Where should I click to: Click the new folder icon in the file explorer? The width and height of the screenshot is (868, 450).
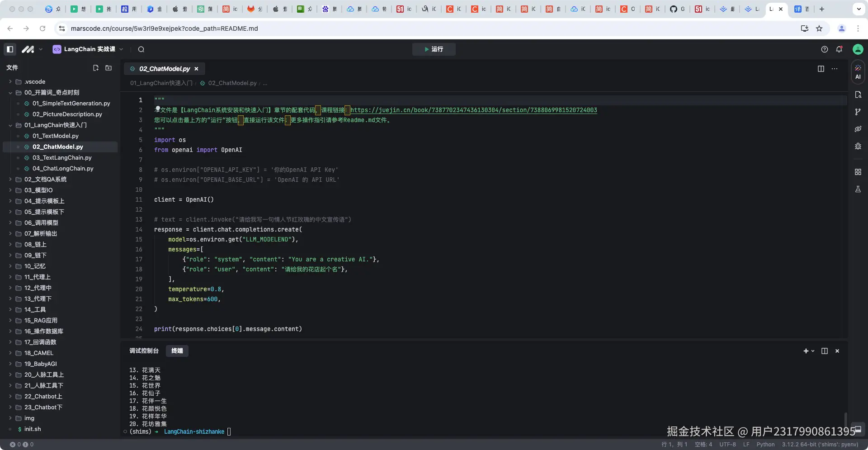(x=108, y=68)
